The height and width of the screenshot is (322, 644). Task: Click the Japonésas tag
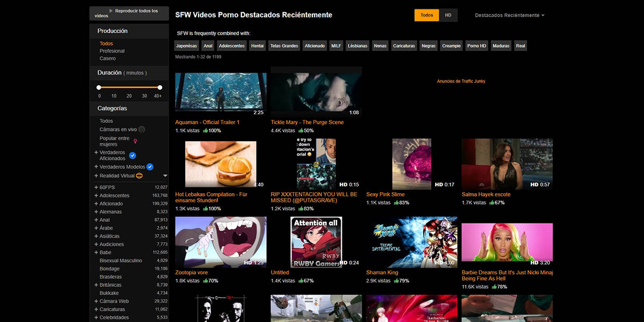(x=187, y=46)
